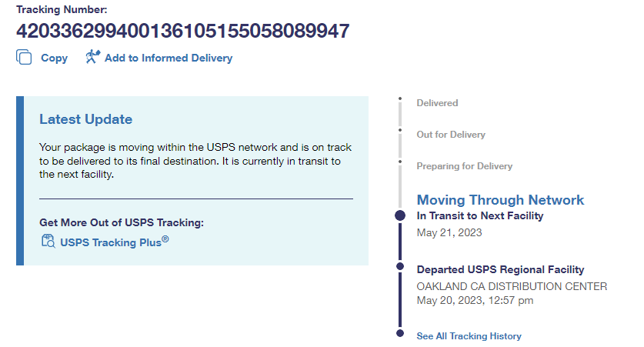Click the In Transit to Next Facility label

click(479, 216)
